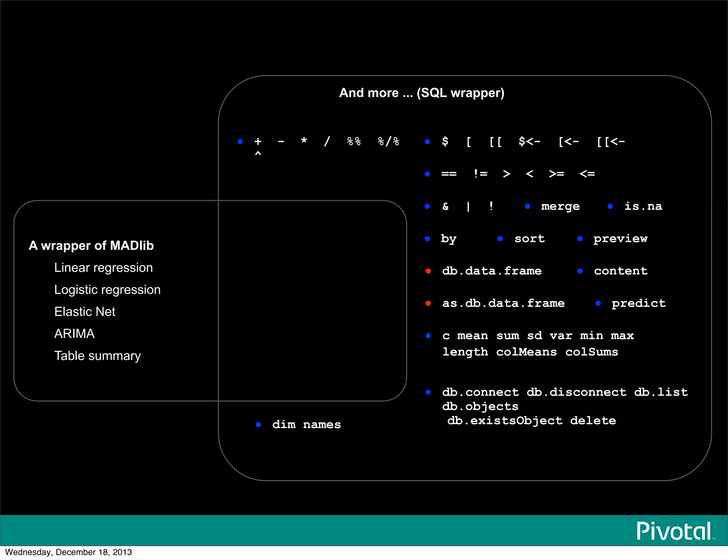Click the Wednesday, December 18, 2013 date text
This screenshot has width=728, height=560.
coord(68,552)
